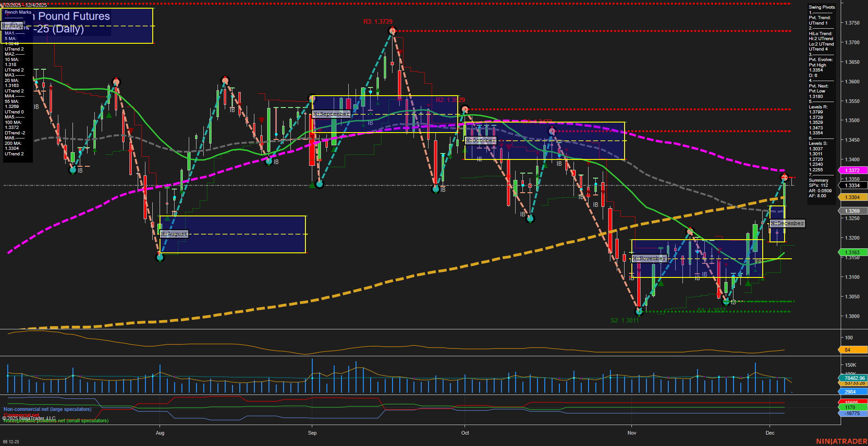Select the swing pivot circle at R3 1.3729 peak

pyautogui.click(x=392, y=31)
